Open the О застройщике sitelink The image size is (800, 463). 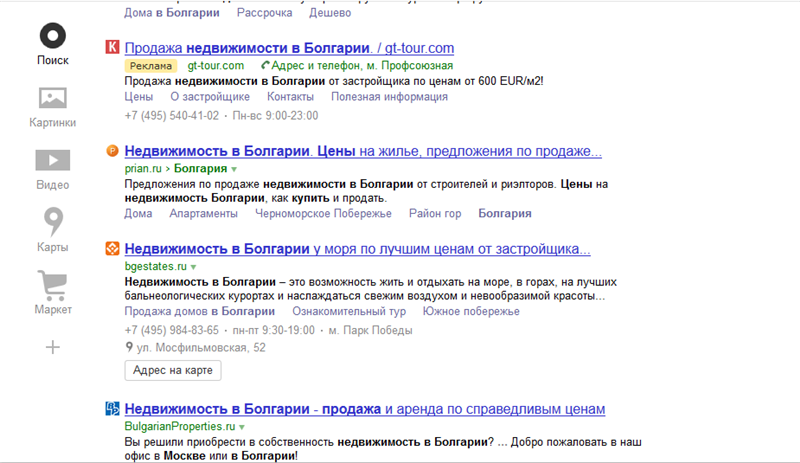[x=210, y=96]
